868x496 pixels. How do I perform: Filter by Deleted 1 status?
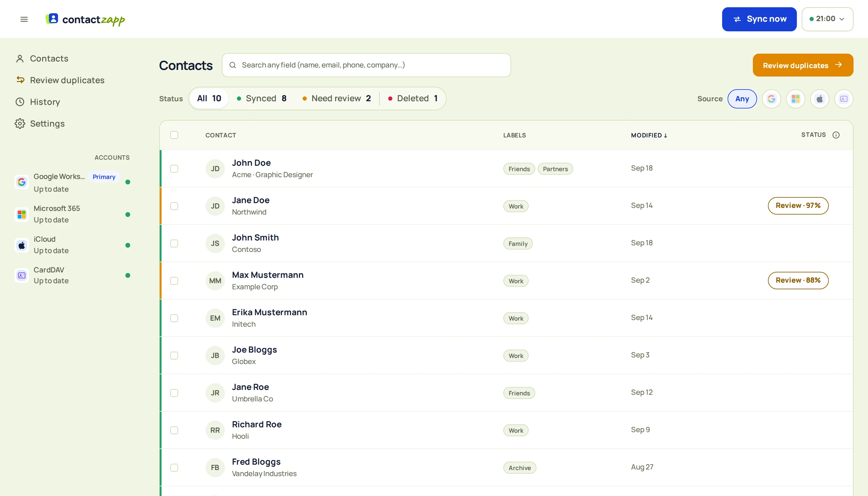(413, 99)
